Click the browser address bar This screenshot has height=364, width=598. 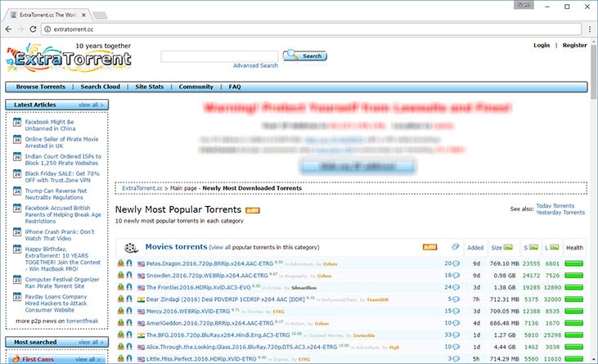pyautogui.click(x=312, y=29)
